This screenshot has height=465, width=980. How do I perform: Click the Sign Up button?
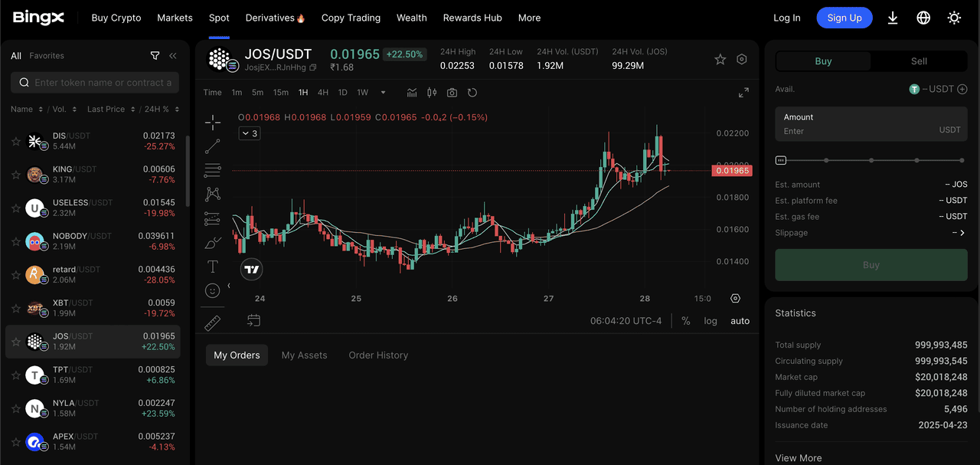[844, 18]
